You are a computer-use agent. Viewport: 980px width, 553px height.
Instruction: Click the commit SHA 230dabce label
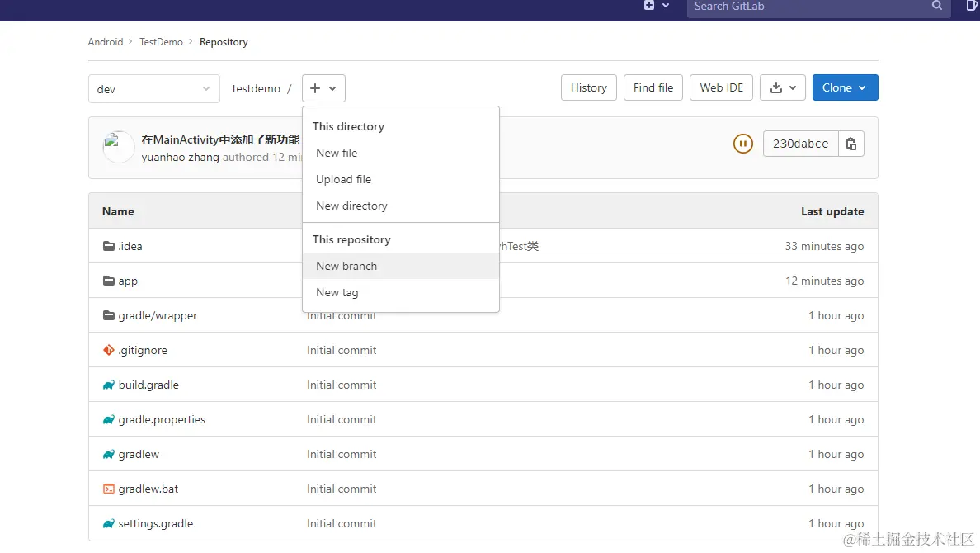pos(801,144)
